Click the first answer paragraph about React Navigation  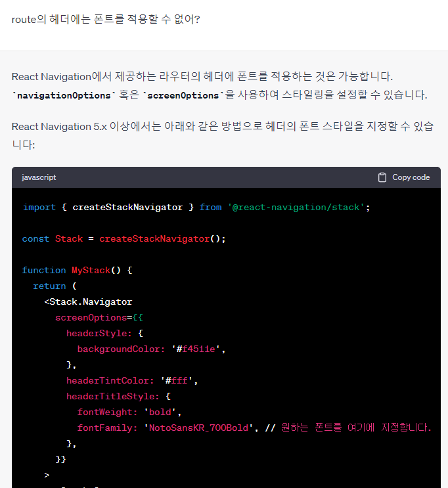[219, 85]
